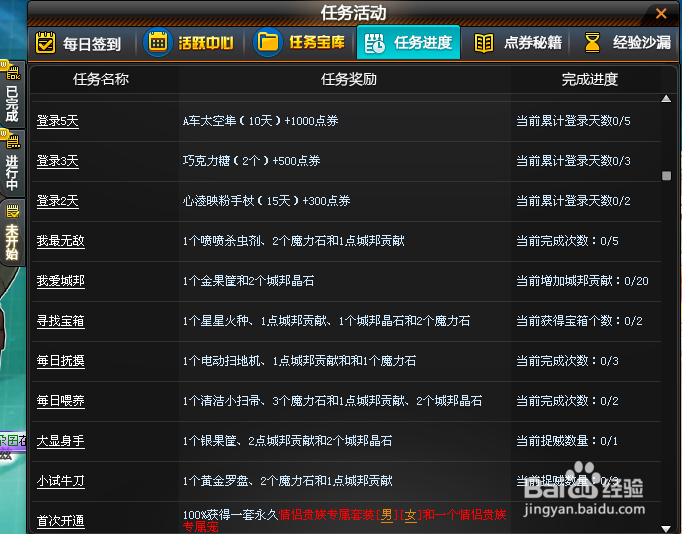This screenshot has height=534, width=682.
Task: Click reward text A车太空隼(10天)+1000点券
Action: 261,121
